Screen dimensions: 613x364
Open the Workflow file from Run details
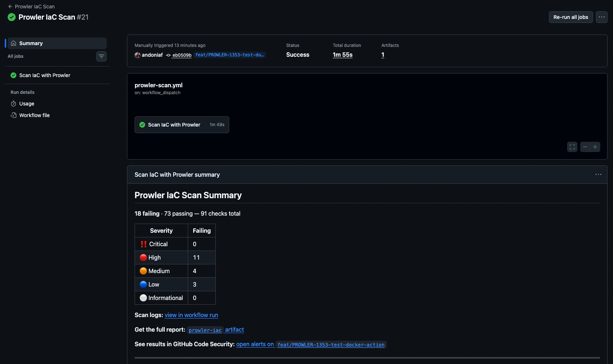34,115
